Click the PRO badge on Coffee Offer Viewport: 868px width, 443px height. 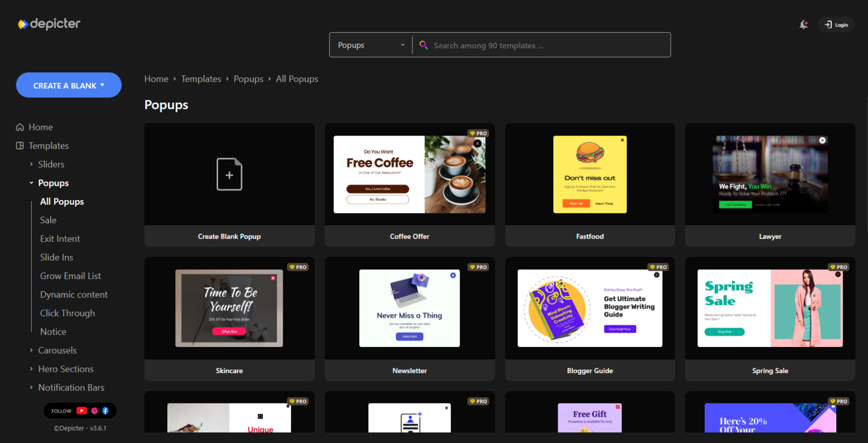(478, 133)
